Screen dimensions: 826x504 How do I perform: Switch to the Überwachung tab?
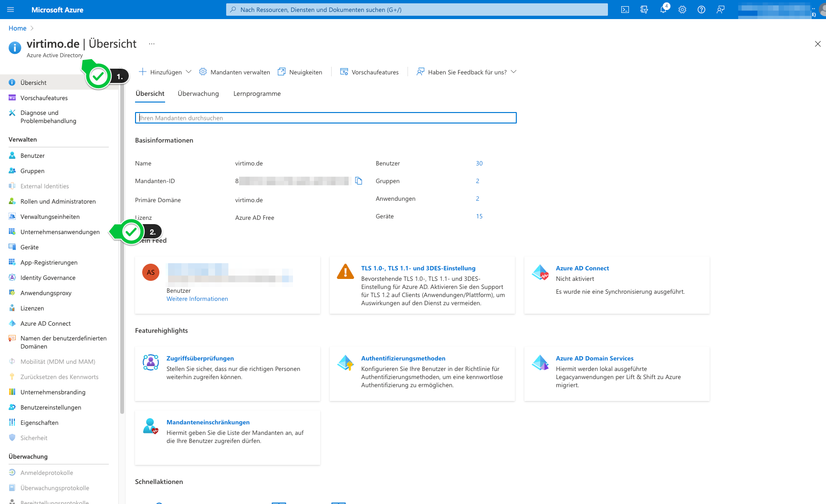[x=198, y=93]
